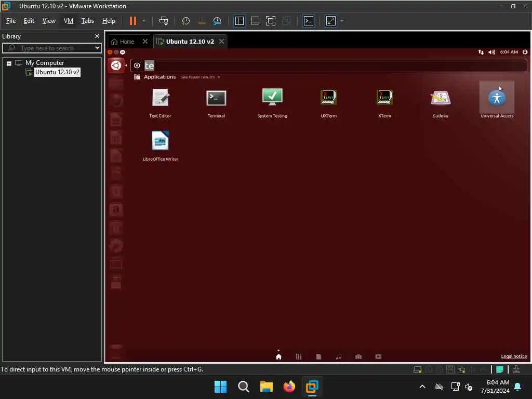Expand See fewer results option
This screenshot has height=399, width=532.
pyautogui.click(x=200, y=77)
